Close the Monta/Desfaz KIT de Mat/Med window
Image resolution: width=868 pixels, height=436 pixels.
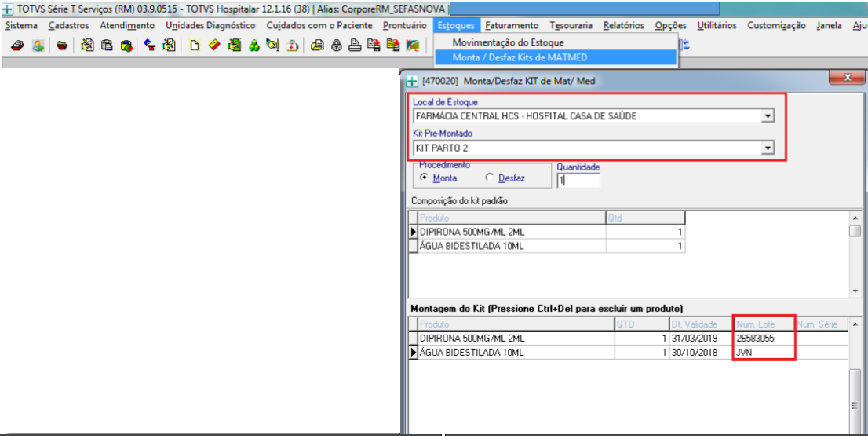pos(847,78)
